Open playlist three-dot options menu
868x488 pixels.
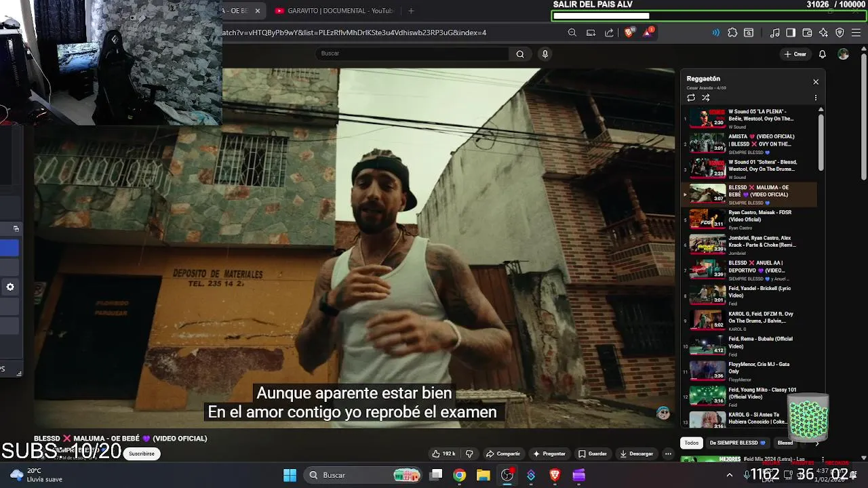point(816,98)
